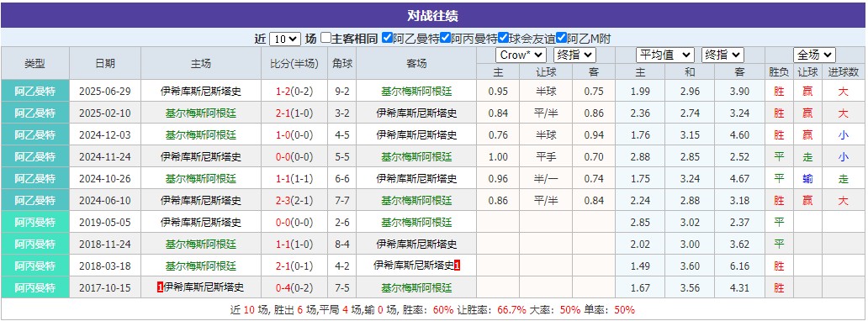Click the 2018-03-18 score 2-1(0-1)
The image size is (868, 321).
point(294,266)
